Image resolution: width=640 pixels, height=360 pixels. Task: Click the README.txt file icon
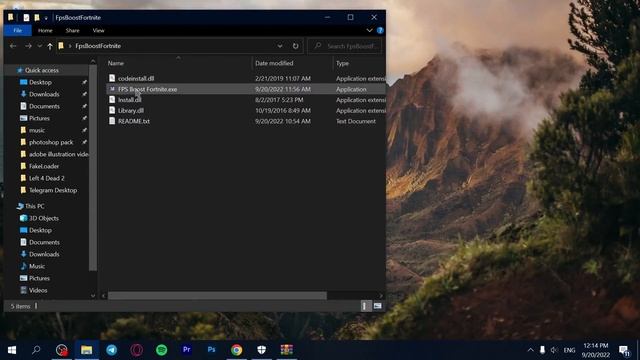112,121
